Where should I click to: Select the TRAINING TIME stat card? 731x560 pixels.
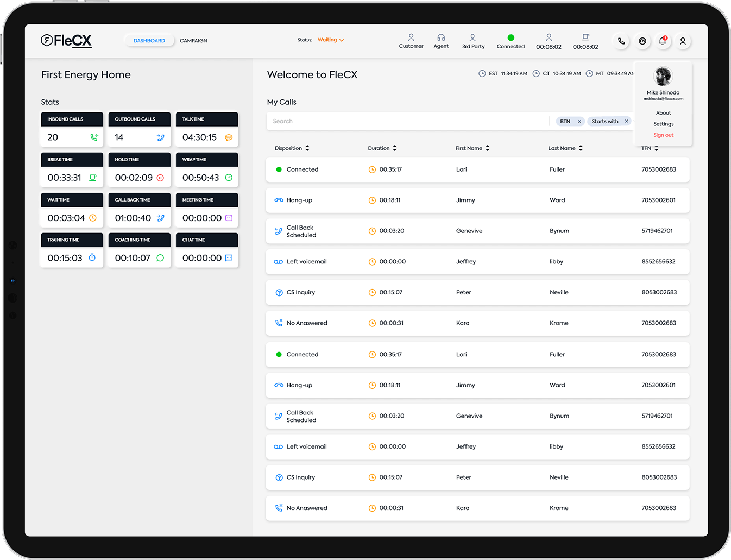pyautogui.click(x=72, y=250)
